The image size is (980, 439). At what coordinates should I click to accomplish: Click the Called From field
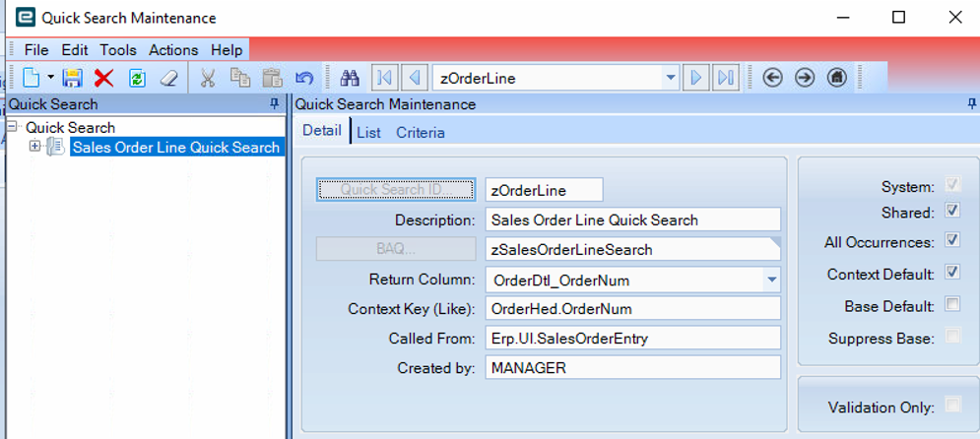(633, 338)
